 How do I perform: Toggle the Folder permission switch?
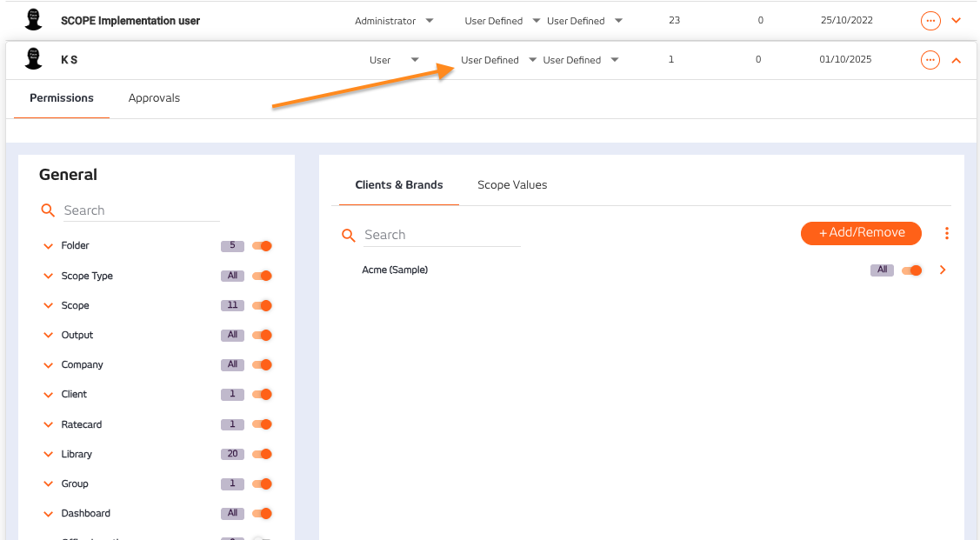[262, 246]
